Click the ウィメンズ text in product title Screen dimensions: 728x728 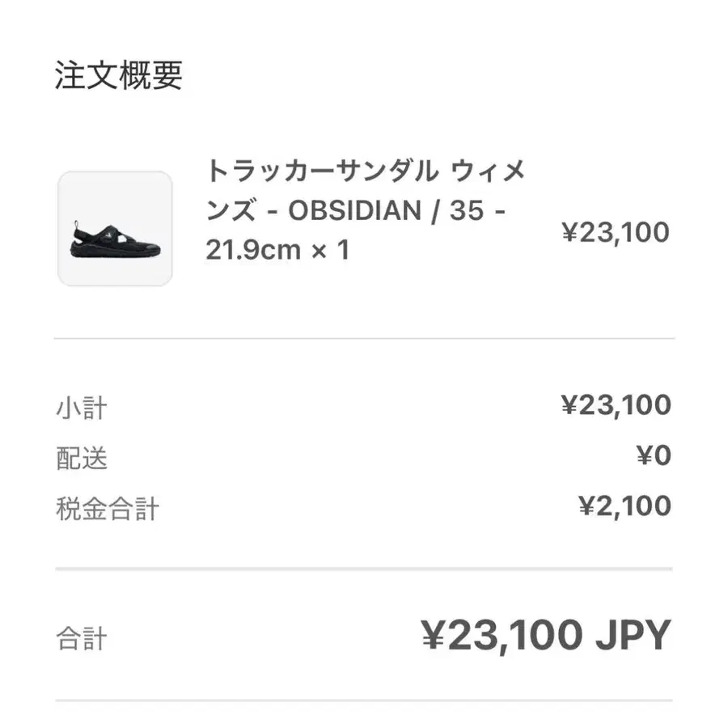click(366, 190)
